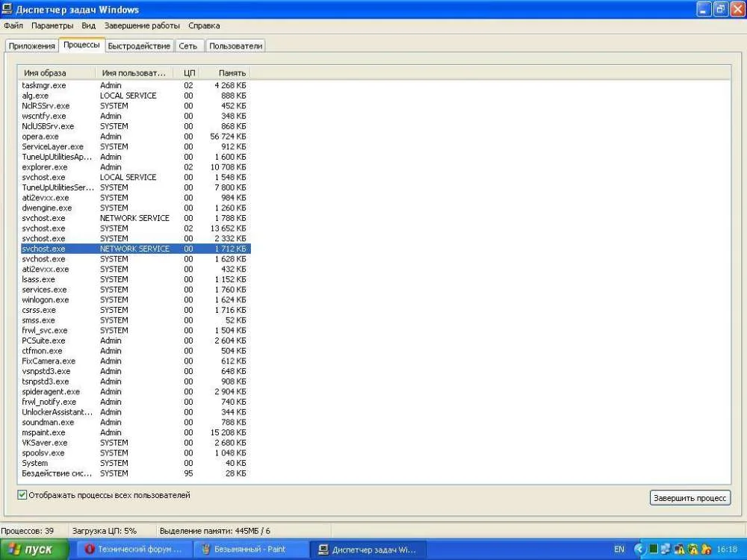Select the ServiceLayer.exe process row
The height and width of the screenshot is (560, 747).
pos(135,146)
